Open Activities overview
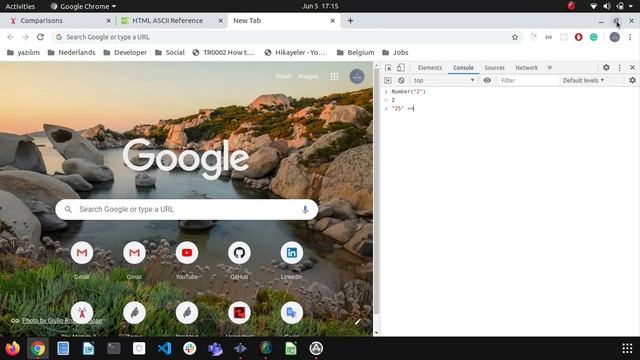 click(20, 6)
